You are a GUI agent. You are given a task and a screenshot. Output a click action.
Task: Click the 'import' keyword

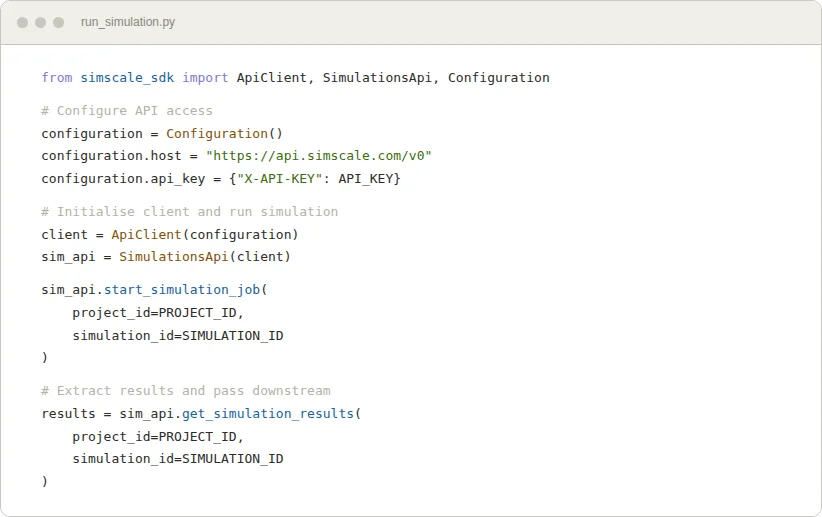[x=205, y=78]
